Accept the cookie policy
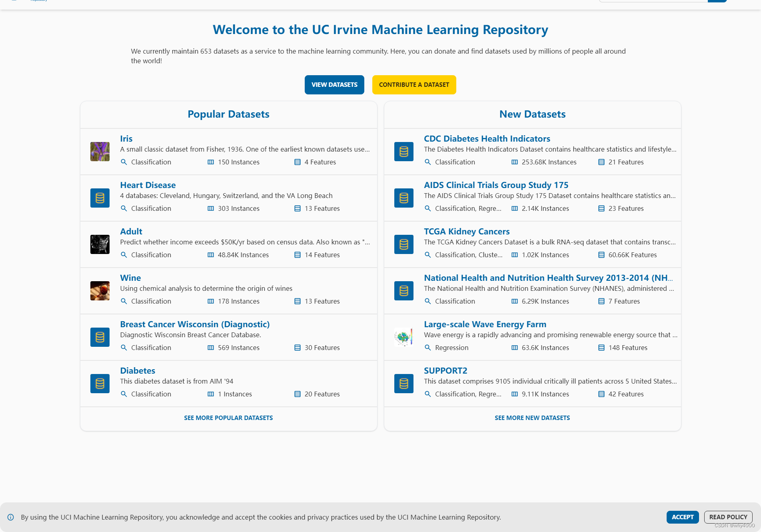 coord(683,517)
